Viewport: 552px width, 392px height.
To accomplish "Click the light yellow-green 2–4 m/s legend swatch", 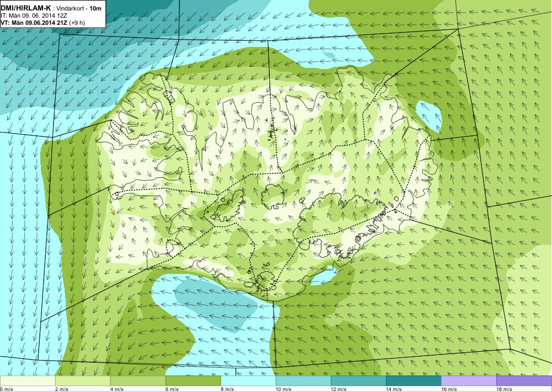I will pyautogui.click(x=83, y=381).
